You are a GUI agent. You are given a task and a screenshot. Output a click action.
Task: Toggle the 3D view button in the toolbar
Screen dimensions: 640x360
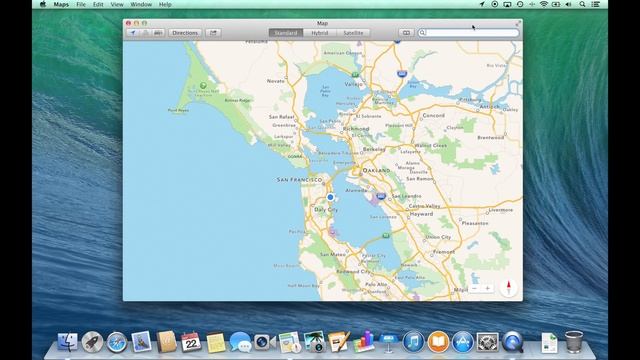145,33
